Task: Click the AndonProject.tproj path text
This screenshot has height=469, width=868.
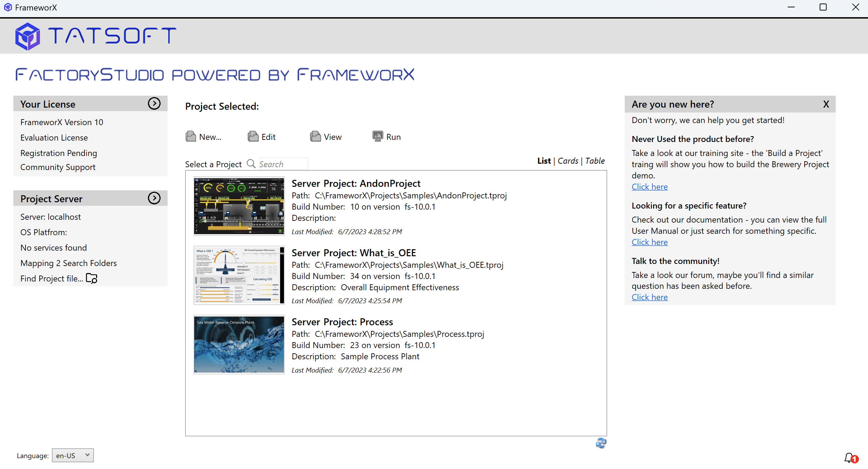Action: (411, 196)
